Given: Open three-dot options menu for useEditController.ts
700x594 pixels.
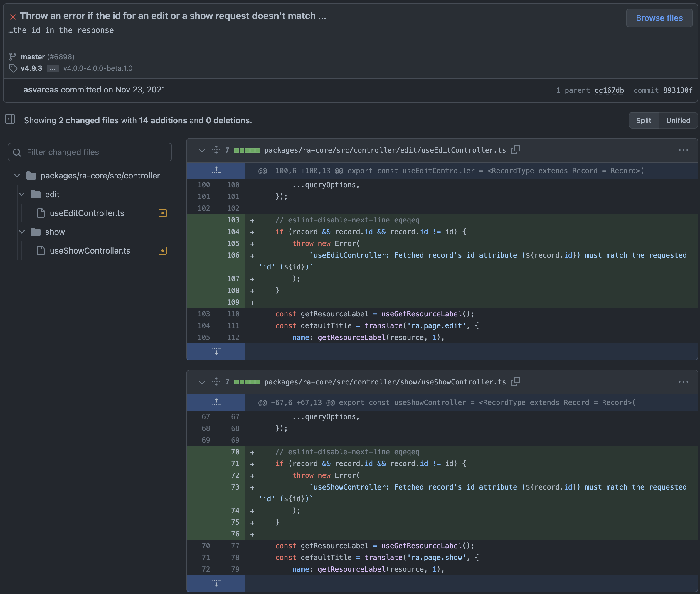Looking at the screenshot, I should coord(683,150).
